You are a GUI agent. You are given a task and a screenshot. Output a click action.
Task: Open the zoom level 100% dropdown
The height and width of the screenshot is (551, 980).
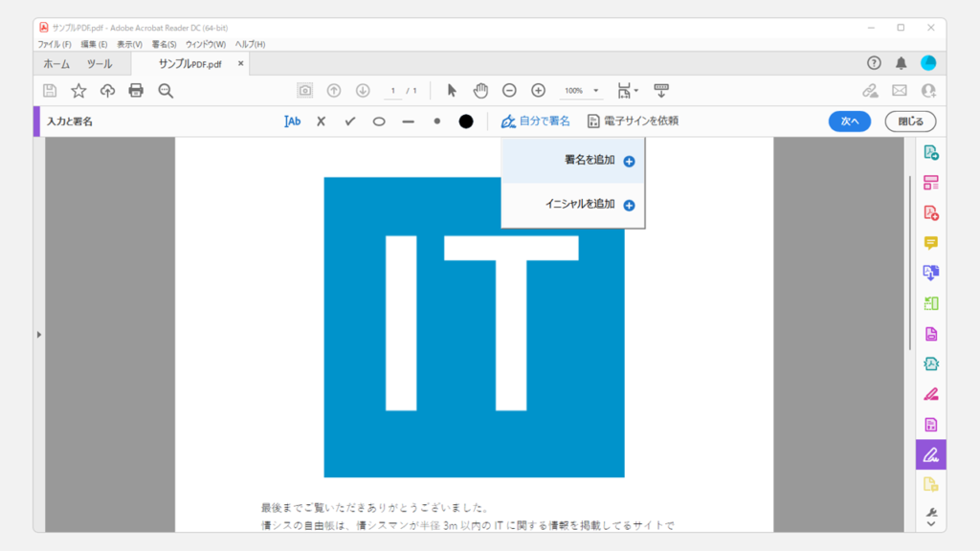coord(582,91)
